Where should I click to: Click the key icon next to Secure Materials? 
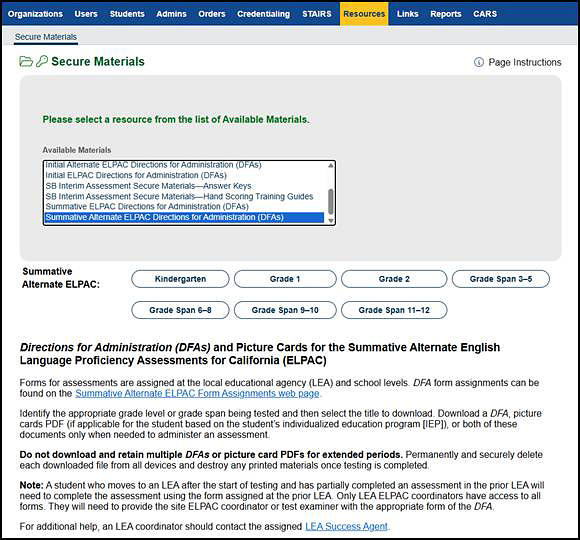point(42,61)
